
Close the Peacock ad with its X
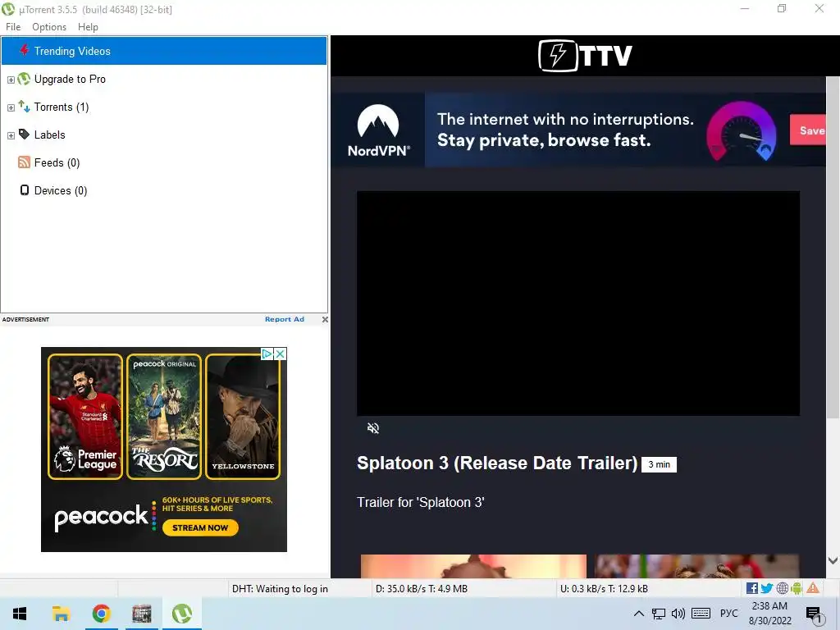280,354
